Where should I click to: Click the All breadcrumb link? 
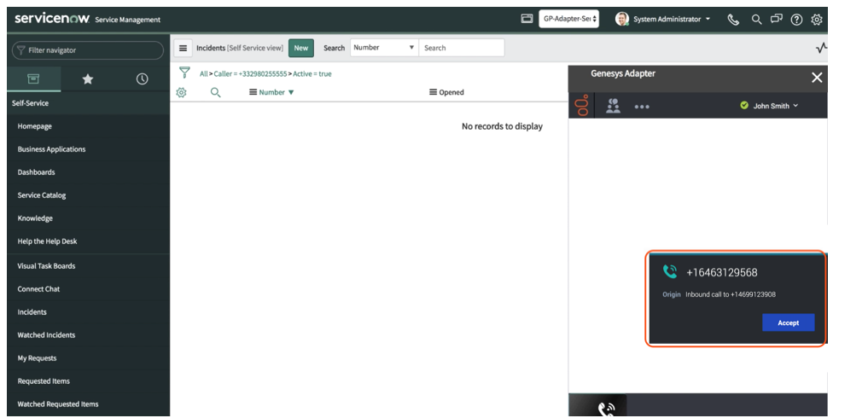[x=204, y=73]
